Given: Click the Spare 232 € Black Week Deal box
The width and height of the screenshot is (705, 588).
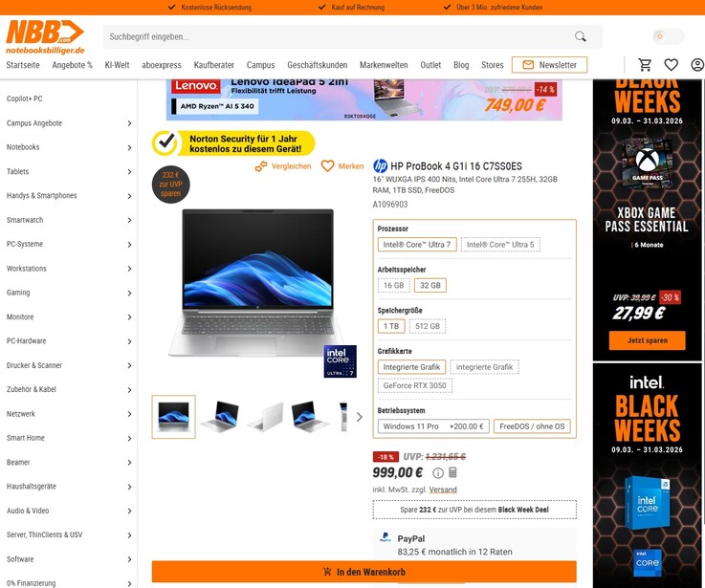Looking at the screenshot, I should 474,510.
